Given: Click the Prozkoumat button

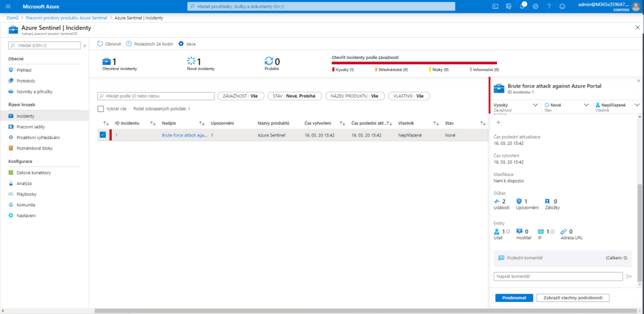Looking at the screenshot, I should [514, 298].
